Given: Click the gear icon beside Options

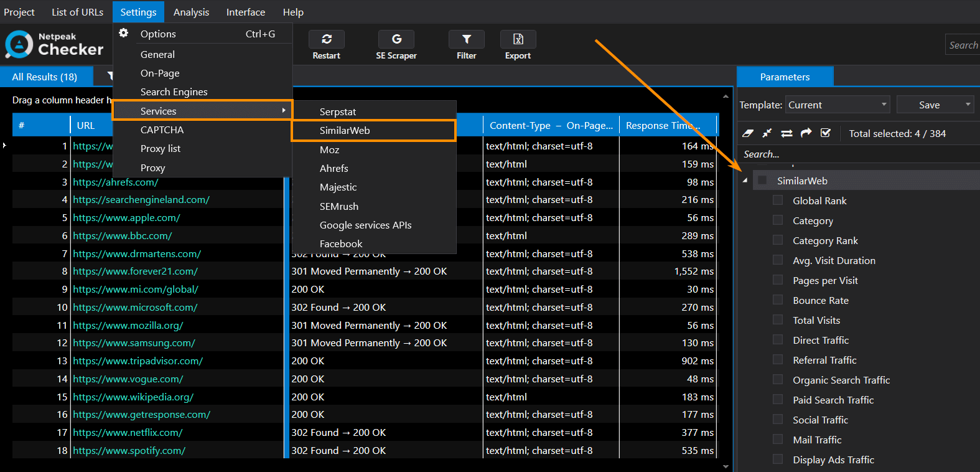Looking at the screenshot, I should tap(124, 33).
